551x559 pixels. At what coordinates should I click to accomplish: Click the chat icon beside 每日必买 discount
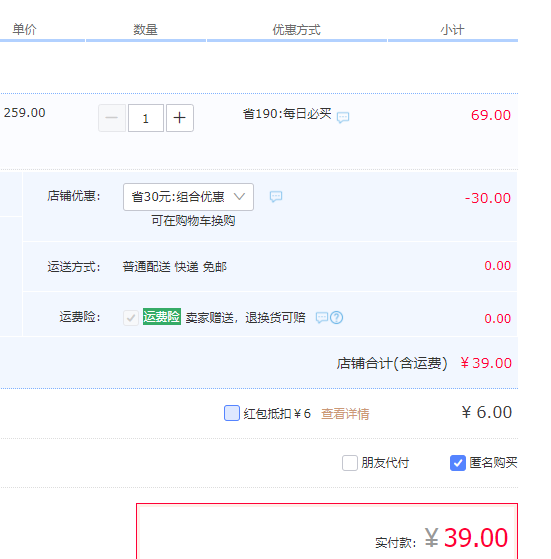pyautogui.click(x=343, y=117)
